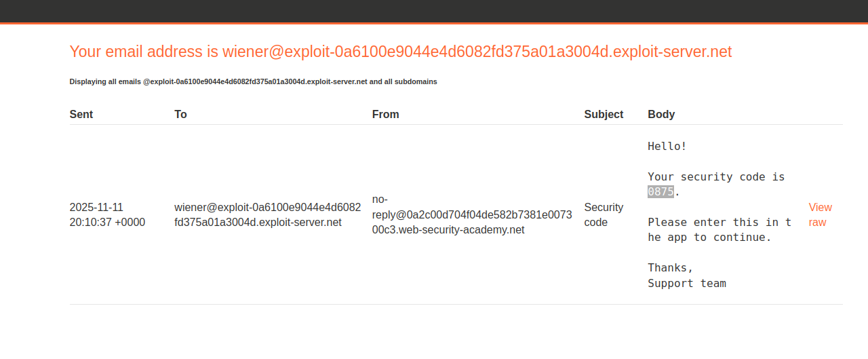Image resolution: width=868 pixels, height=359 pixels.
Task: Click the 'Security code' subject cell
Action: click(x=603, y=214)
